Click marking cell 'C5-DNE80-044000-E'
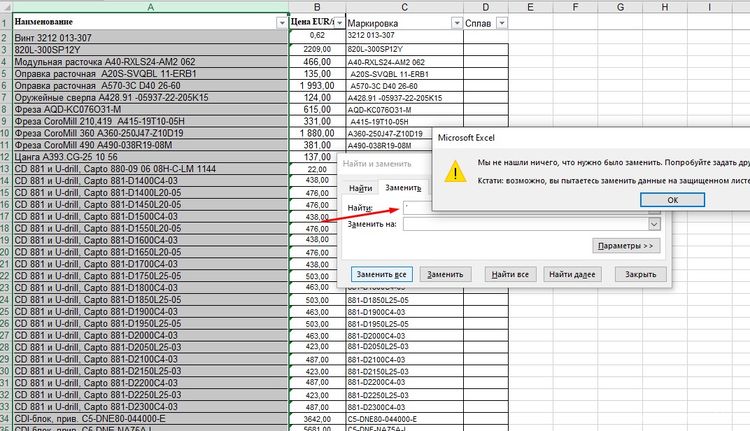750x431 pixels. (405, 419)
